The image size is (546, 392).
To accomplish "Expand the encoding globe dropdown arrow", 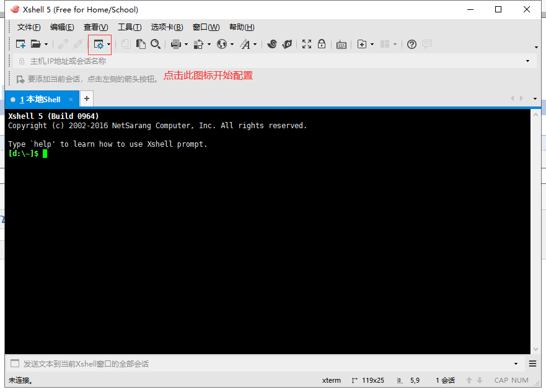I will point(232,44).
